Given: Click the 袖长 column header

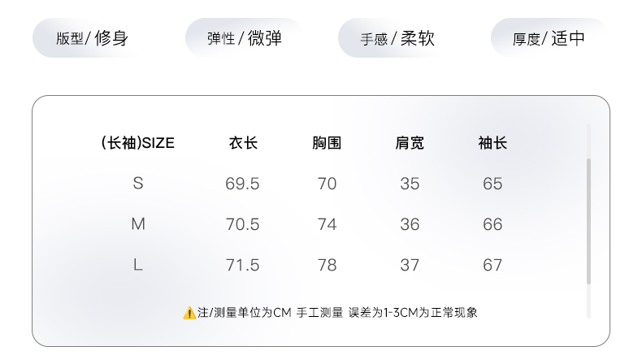Looking at the screenshot, I should pyautogui.click(x=492, y=144).
